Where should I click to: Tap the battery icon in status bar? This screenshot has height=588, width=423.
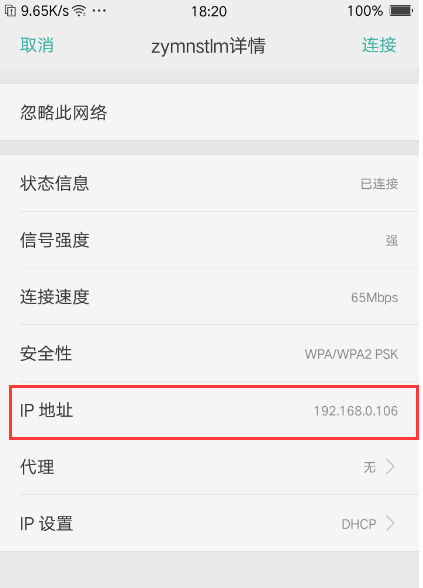pyautogui.click(x=400, y=11)
